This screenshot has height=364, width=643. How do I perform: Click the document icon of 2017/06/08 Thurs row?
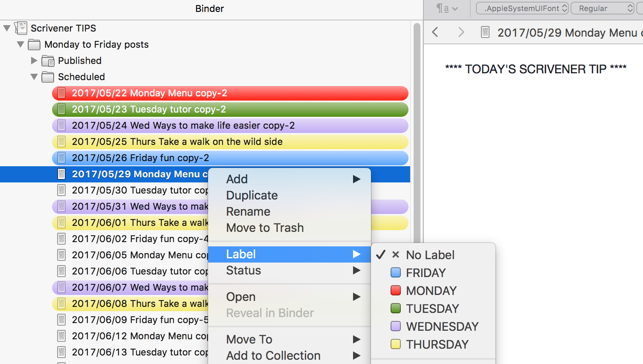[61, 303]
